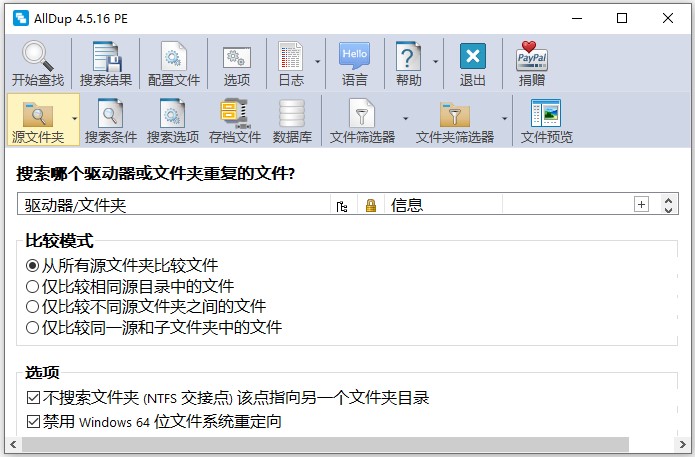Click the 信息 column header
This screenshot has width=695, height=457.
tap(443, 205)
